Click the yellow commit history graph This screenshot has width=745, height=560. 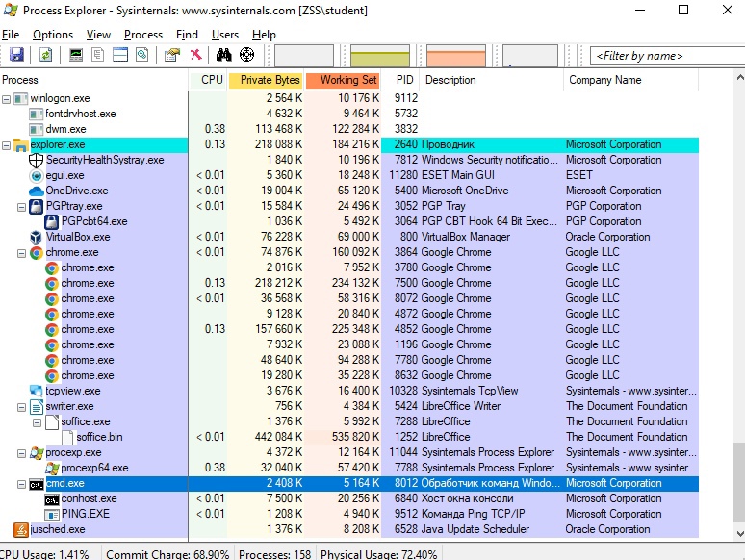(x=380, y=56)
